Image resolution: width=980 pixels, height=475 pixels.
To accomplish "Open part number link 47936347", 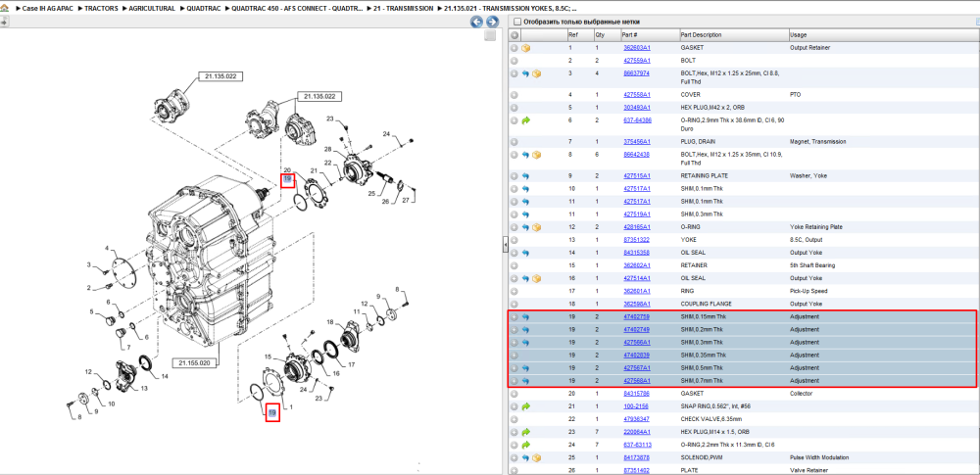I will pyautogui.click(x=636, y=419).
